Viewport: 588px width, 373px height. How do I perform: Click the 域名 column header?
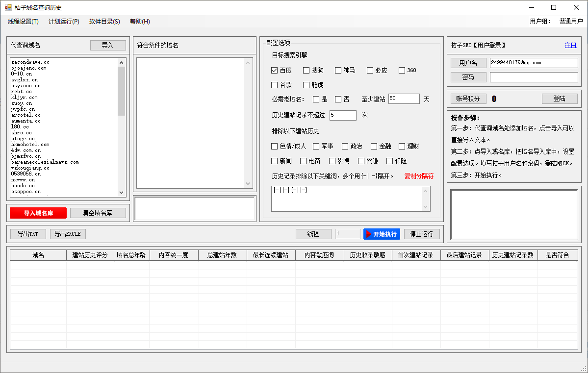pyautogui.click(x=38, y=255)
